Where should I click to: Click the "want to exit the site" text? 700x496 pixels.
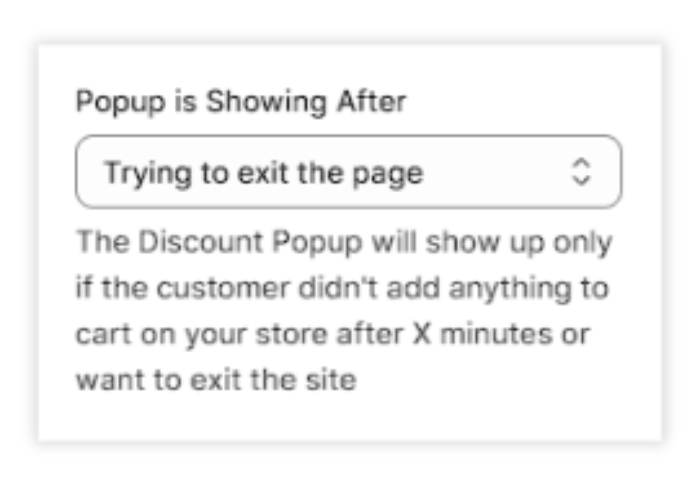click(216, 380)
